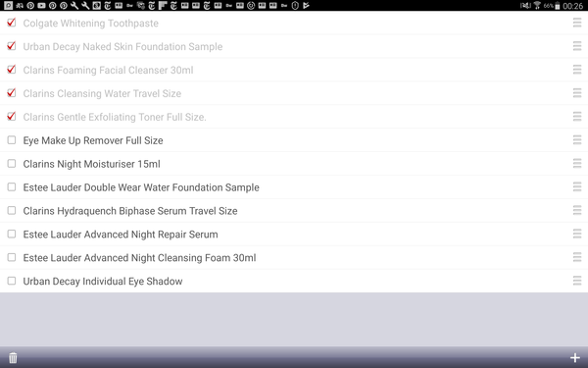Tap the battery indicator in status bar
Image resolution: width=588 pixels, height=368 pixels.
coord(558,5)
